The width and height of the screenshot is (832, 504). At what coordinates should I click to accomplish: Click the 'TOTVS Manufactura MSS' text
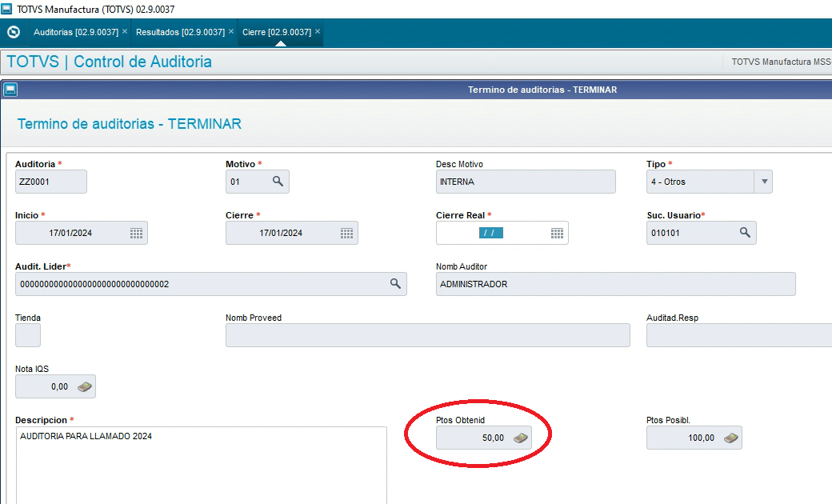(781, 62)
